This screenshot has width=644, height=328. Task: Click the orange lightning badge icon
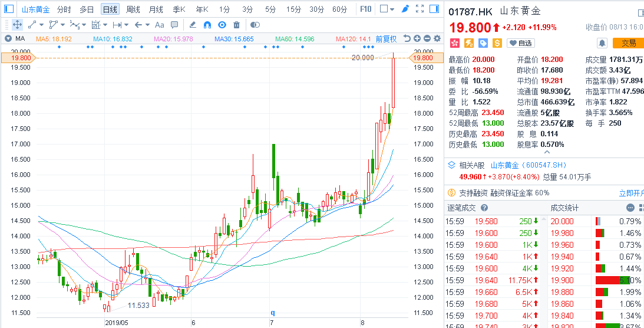468,42
